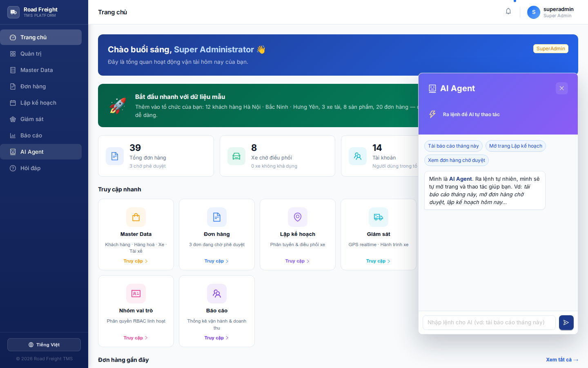
Task: Click the 0 xe không khả dụng subtext
Action: click(x=274, y=166)
